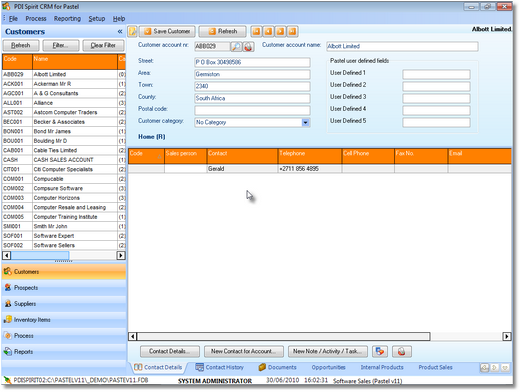Open the Process menu

(36, 19)
